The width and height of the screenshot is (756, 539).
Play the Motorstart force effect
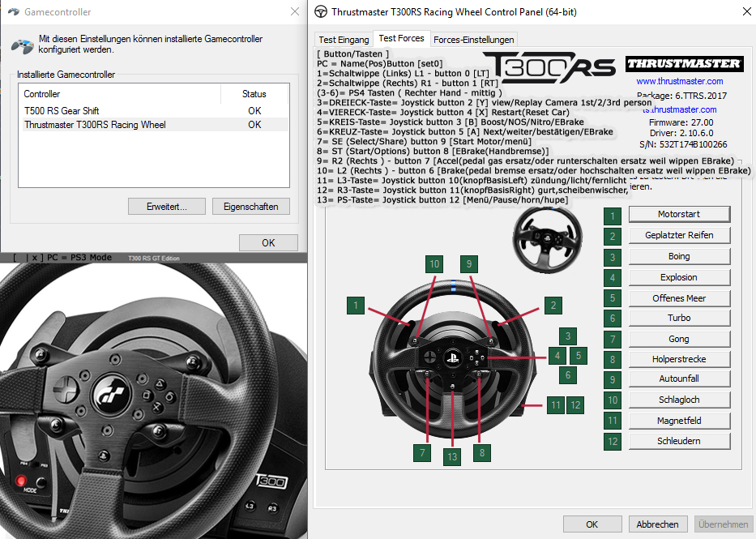coord(679,214)
